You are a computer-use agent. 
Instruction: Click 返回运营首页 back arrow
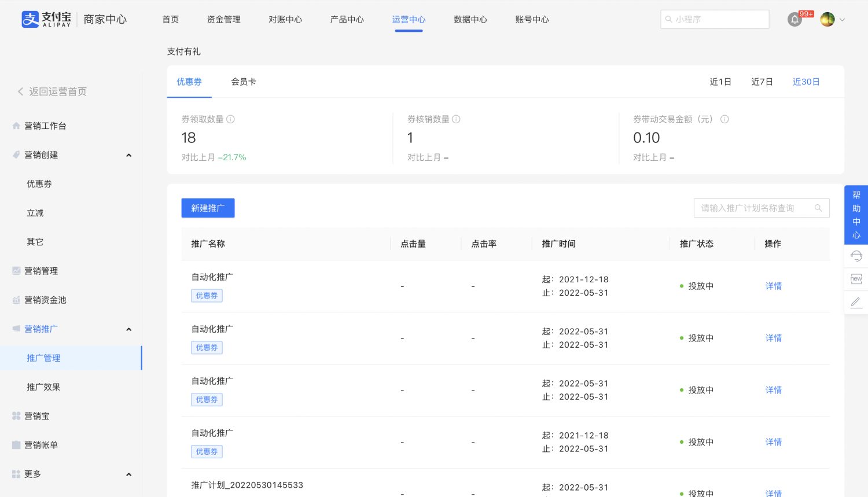tap(21, 91)
